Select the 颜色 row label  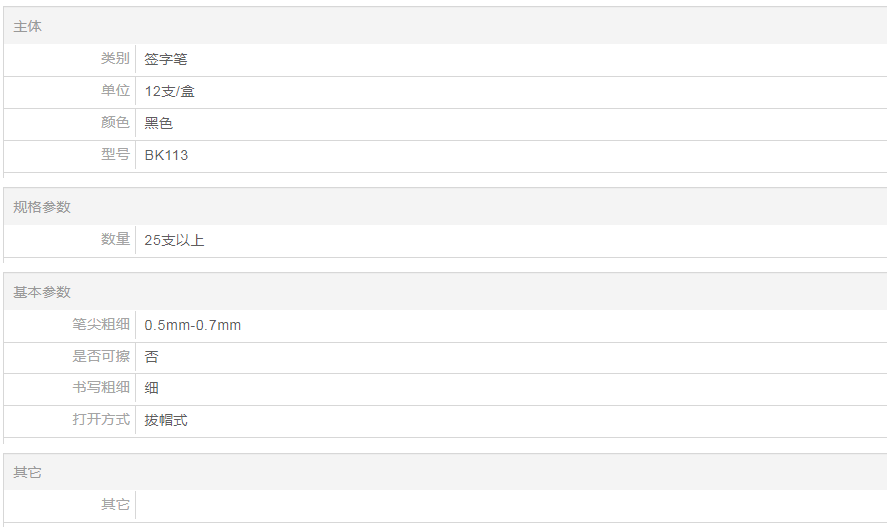pyautogui.click(x=115, y=123)
